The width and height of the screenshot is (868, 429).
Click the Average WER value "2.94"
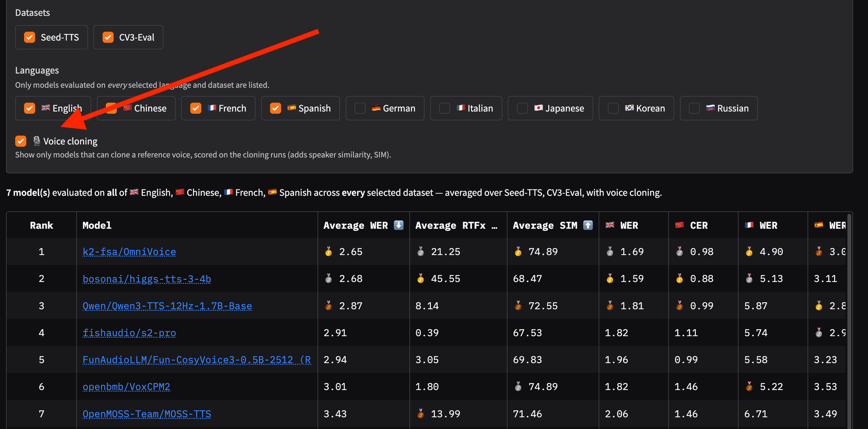[x=335, y=360]
